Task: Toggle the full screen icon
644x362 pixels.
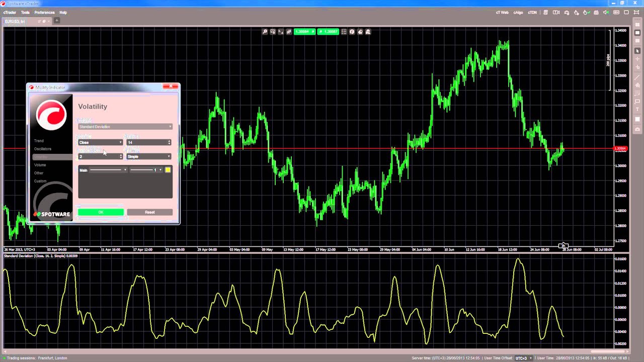Action: (636, 13)
